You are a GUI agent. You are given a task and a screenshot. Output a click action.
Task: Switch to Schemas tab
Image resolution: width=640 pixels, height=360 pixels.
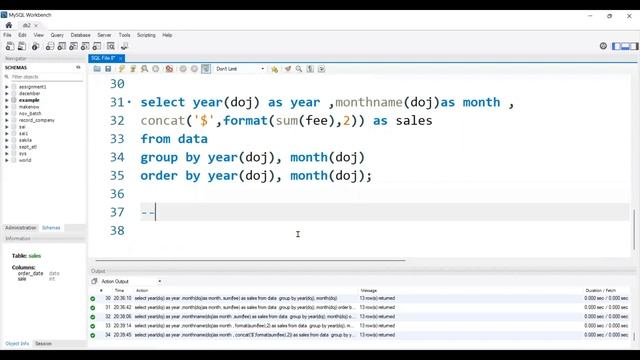(x=51, y=228)
